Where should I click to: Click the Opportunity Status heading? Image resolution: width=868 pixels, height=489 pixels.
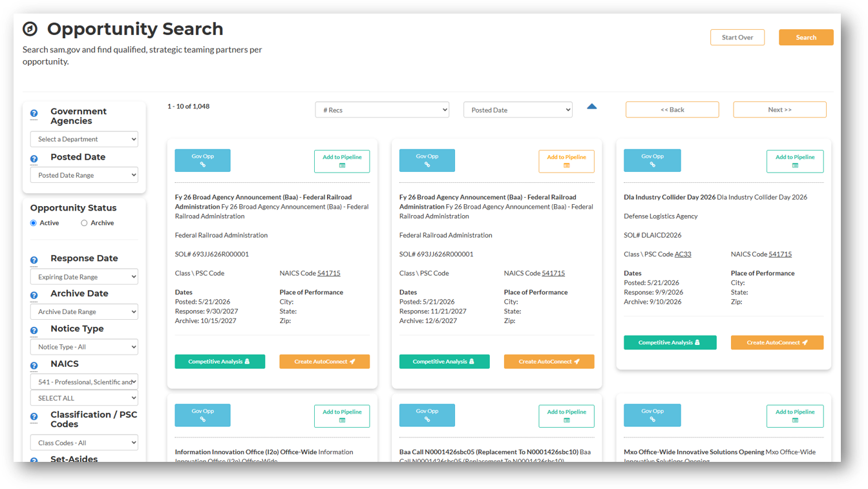point(73,208)
